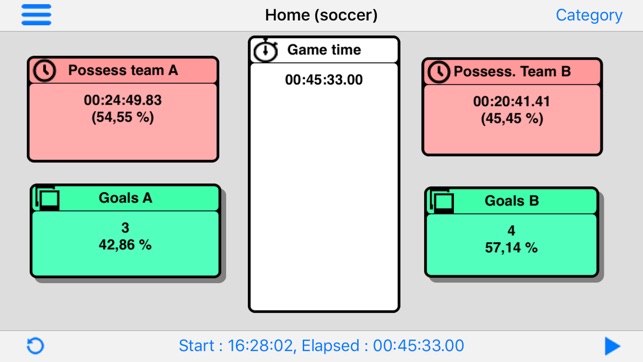Tap the Goals A value 42,86 %
643x362 pixels.
pyautogui.click(x=125, y=245)
